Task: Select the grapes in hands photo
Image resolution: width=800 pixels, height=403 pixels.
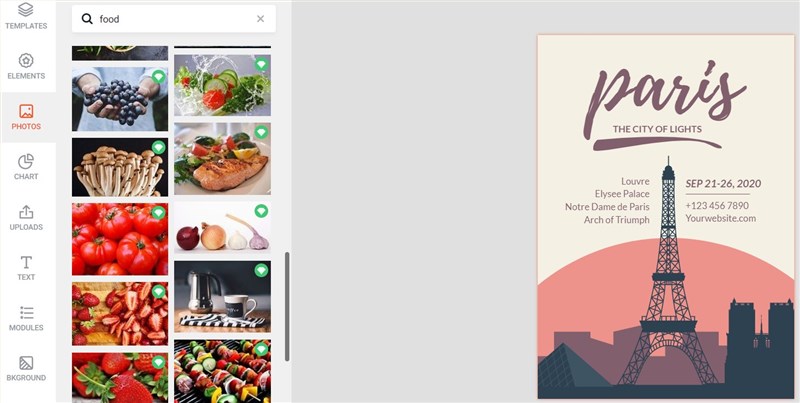Action: (120, 99)
